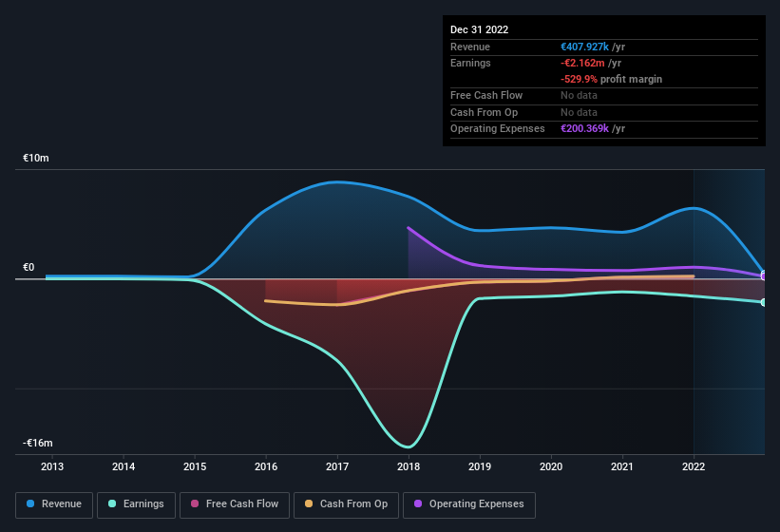Screen dimensions: 780x532
Task: Click the -€16m y-axis label
Action: [x=38, y=443]
